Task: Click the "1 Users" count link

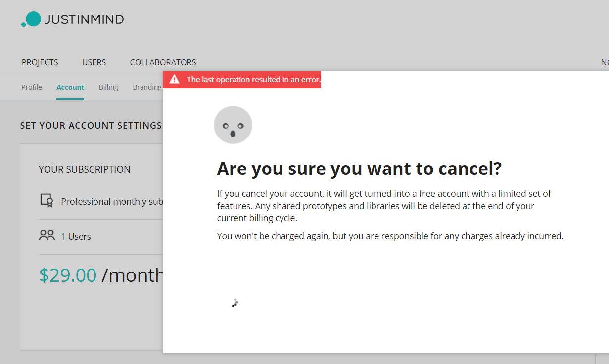Action: [76, 237]
